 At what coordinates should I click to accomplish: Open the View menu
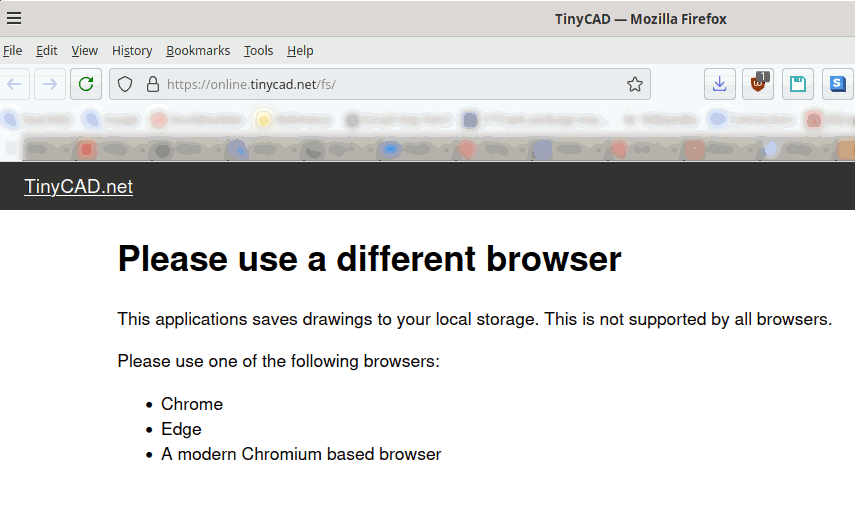pyautogui.click(x=85, y=51)
